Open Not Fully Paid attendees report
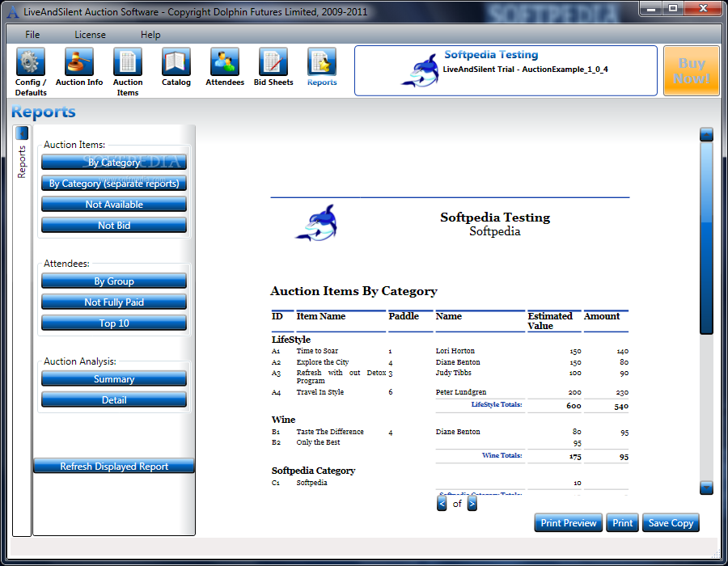728x566 pixels. coord(114,302)
